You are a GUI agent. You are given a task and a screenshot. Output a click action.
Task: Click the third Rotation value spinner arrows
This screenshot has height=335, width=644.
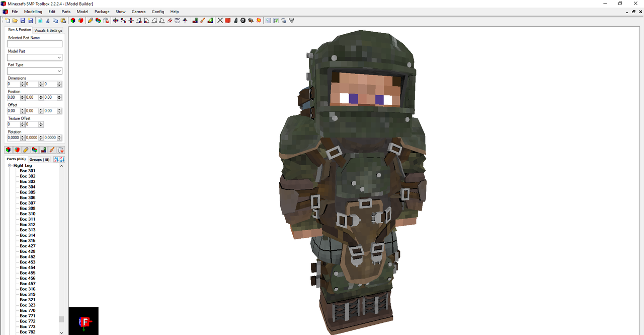(60, 138)
